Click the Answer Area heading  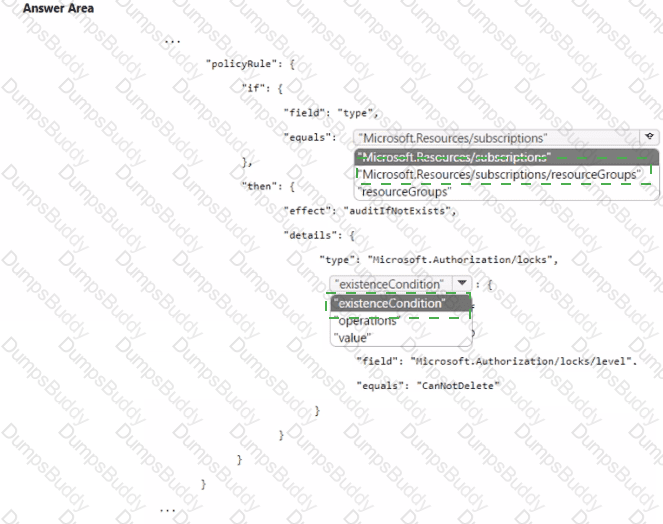tap(59, 8)
